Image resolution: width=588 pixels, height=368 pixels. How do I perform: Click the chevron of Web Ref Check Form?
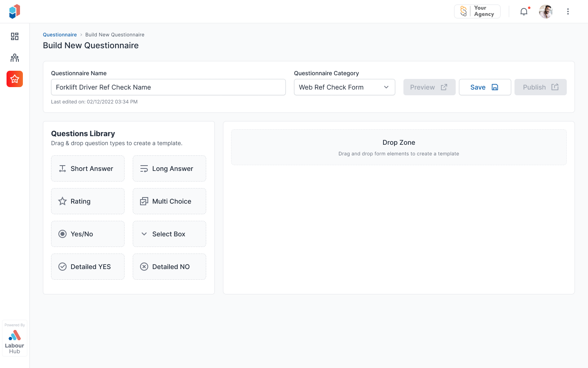pyautogui.click(x=386, y=87)
